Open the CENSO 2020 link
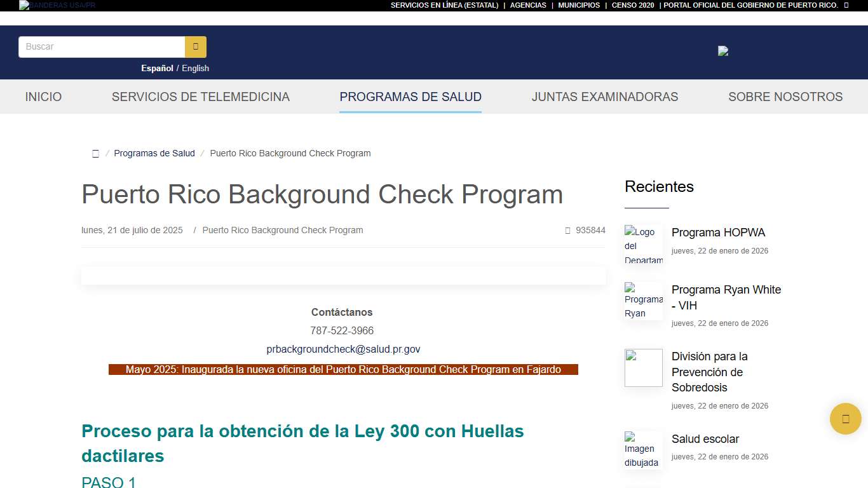The width and height of the screenshot is (868, 488). (x=633, y=5)
